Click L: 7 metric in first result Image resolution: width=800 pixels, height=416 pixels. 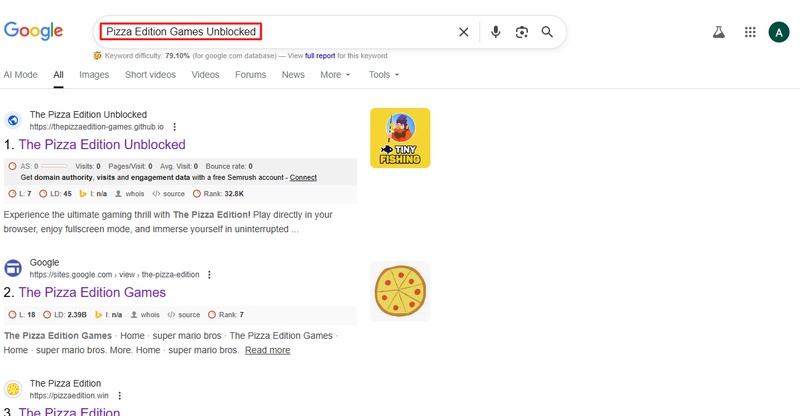coord(20,194)
